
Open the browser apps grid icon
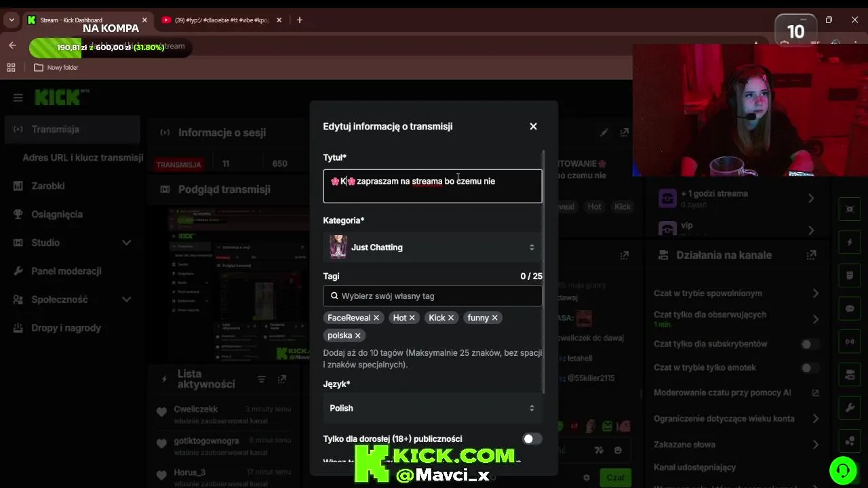pyautogui.click(x=11, y=68)
